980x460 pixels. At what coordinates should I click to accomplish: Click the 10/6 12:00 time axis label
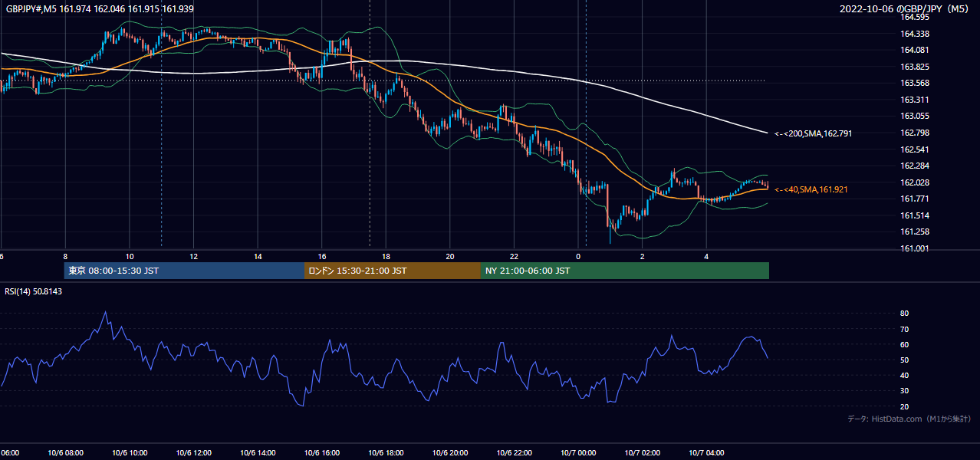[x=193, y=453]
